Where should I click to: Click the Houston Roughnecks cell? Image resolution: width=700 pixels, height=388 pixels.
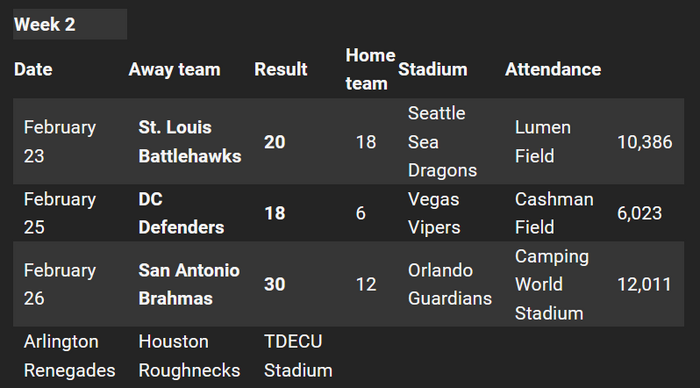[189, 356]
